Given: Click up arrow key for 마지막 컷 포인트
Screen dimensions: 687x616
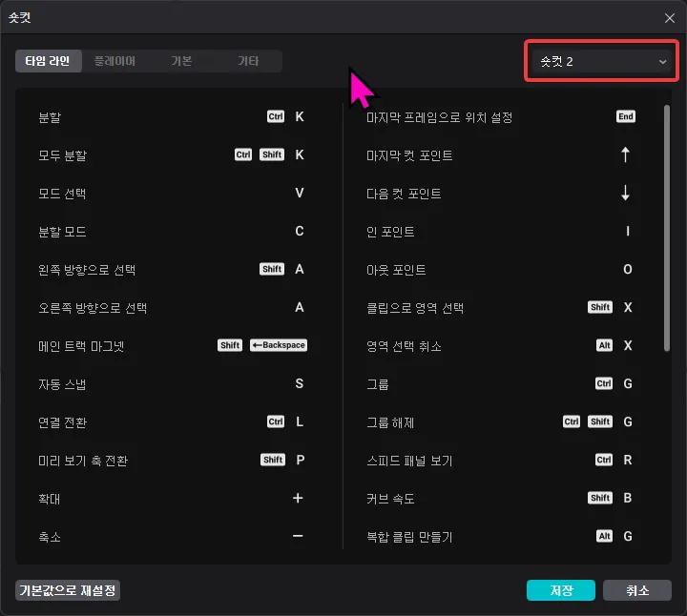Looking at the screenshot, I should (x=626, y=154).
